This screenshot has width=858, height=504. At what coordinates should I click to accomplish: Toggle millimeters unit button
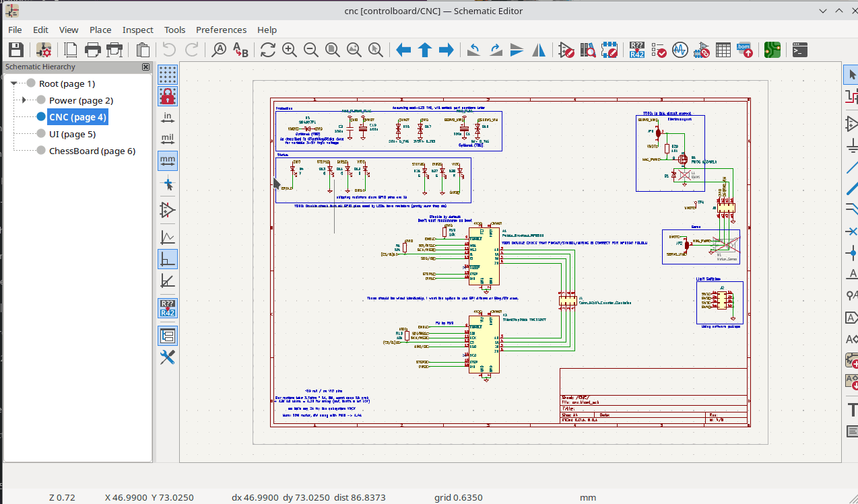[x=168, y=161]
